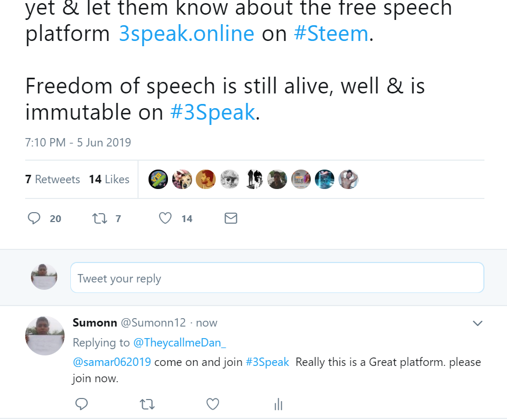
Task: Like Sumonn's reply tweet
Action: point(213,404)
